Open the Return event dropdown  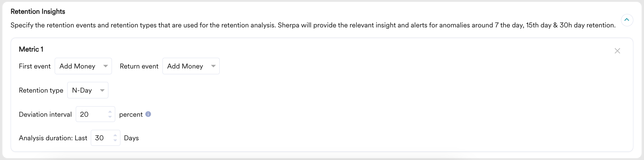point(191,66)
